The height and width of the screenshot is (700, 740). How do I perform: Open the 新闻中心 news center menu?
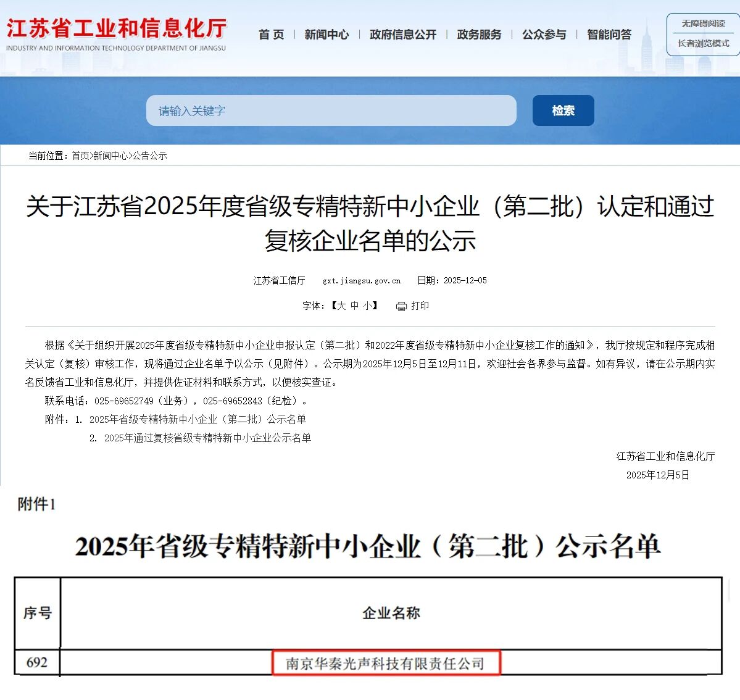326,35
